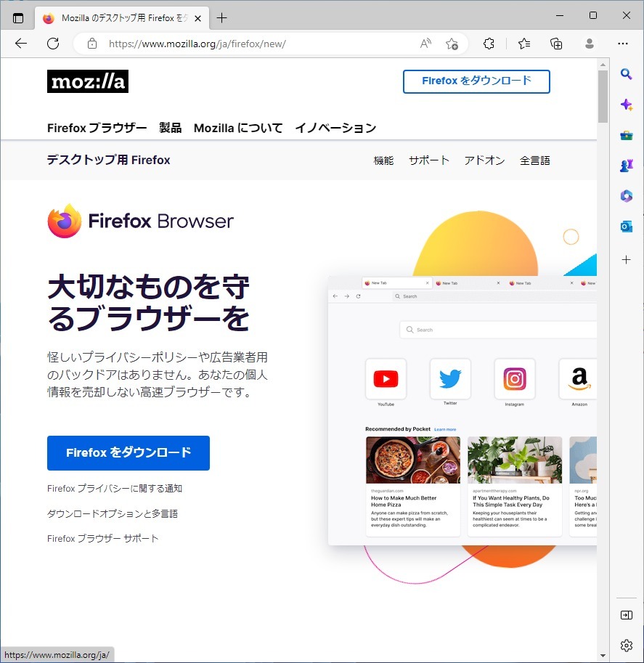Viewport: 644px width, 663px height.
Task: Open the Collections icon
Action: pos(556,44)
